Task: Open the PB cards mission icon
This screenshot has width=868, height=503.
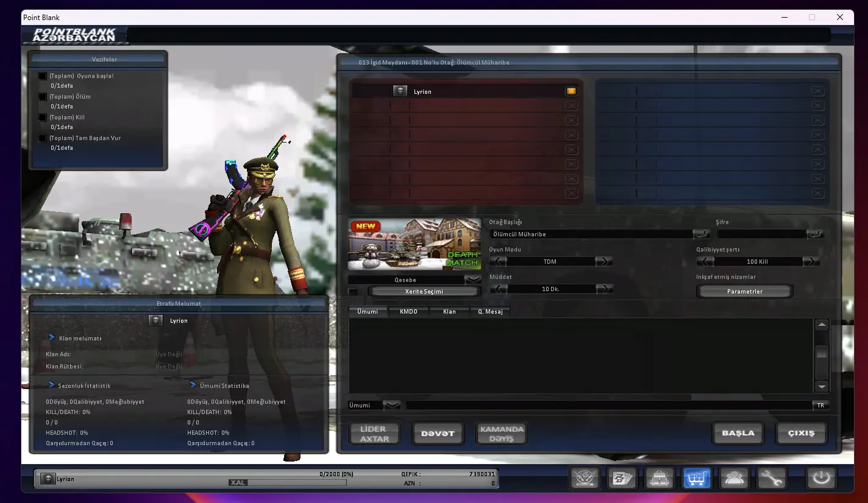Action: coord(622,479)
